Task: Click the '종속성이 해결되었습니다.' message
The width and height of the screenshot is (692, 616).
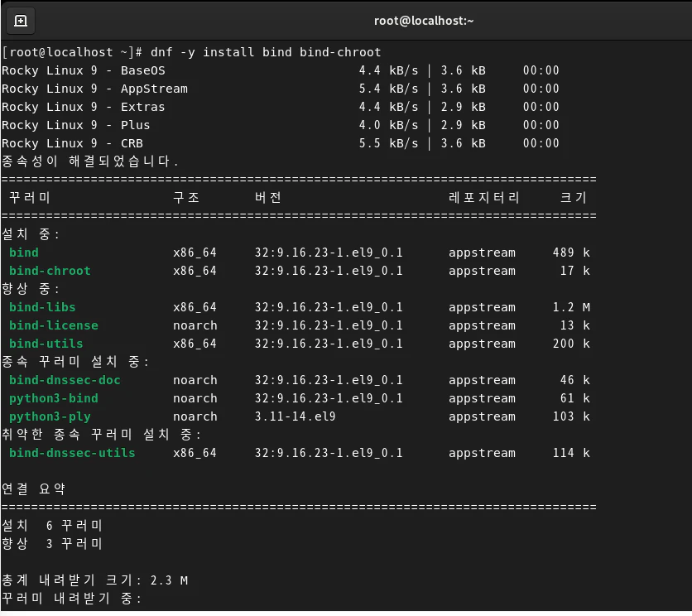Action: coord(89,161)
